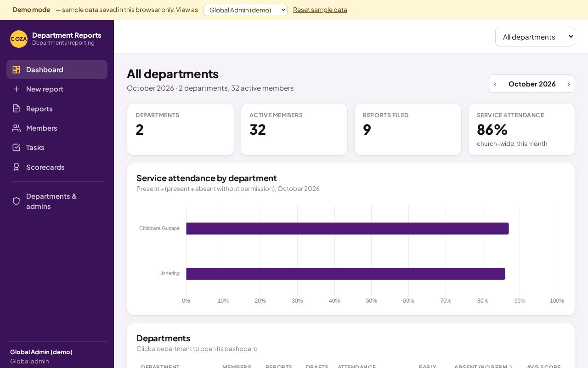Open the Global Admin (demo) role dropdown
Image resolution: width=588 pixels, height=368 pixels.
click(245, 10)
